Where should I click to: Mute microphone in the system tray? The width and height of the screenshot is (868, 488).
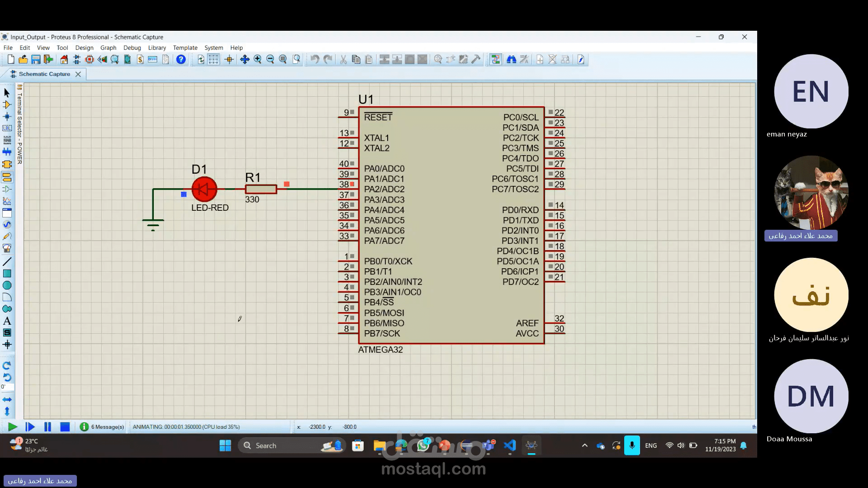click(x=632, y=445)
